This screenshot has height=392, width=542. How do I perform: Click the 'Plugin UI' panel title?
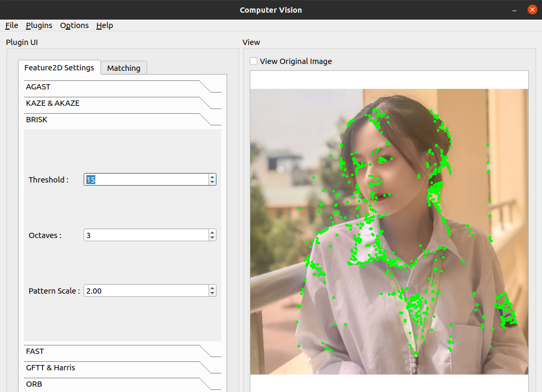[22, 42]
